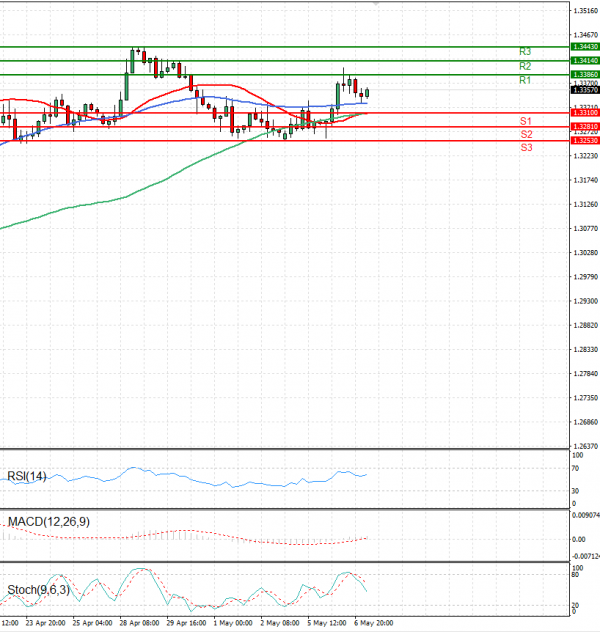Click the 1.28330 price axis value
The image size is (600, 632).
pyautogui.click(x=586, y=349)
